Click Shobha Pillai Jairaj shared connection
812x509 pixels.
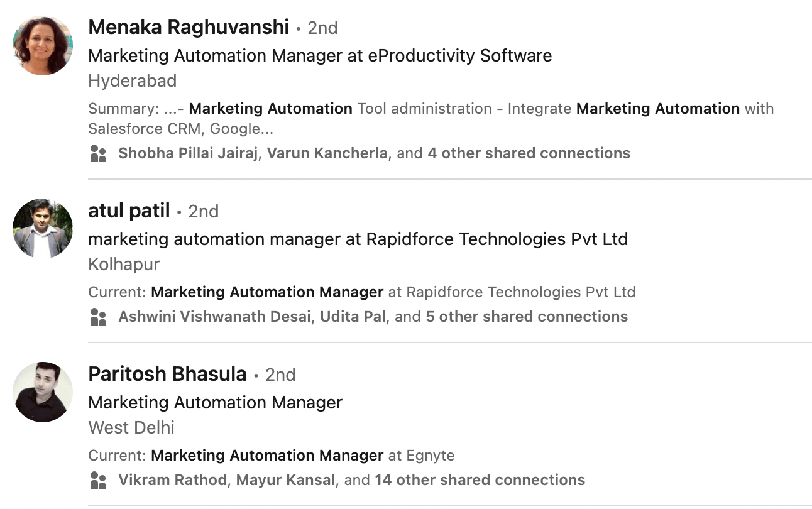pos(188,153)
